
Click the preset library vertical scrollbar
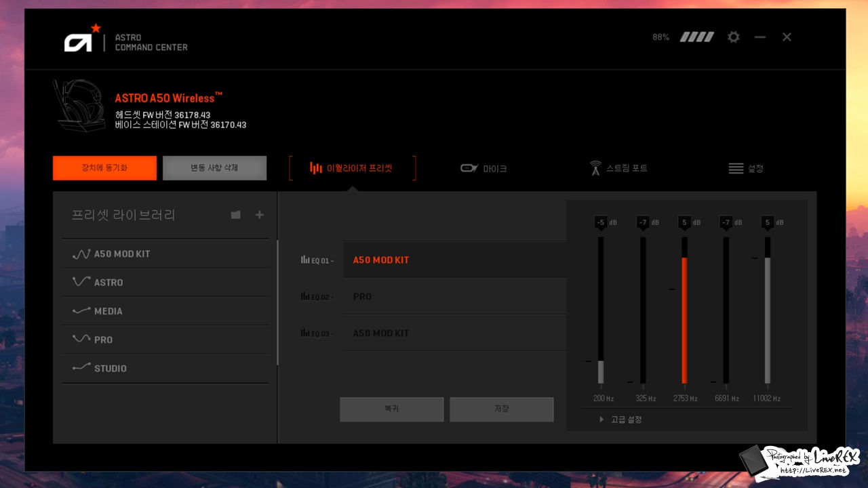coord(277,302)
